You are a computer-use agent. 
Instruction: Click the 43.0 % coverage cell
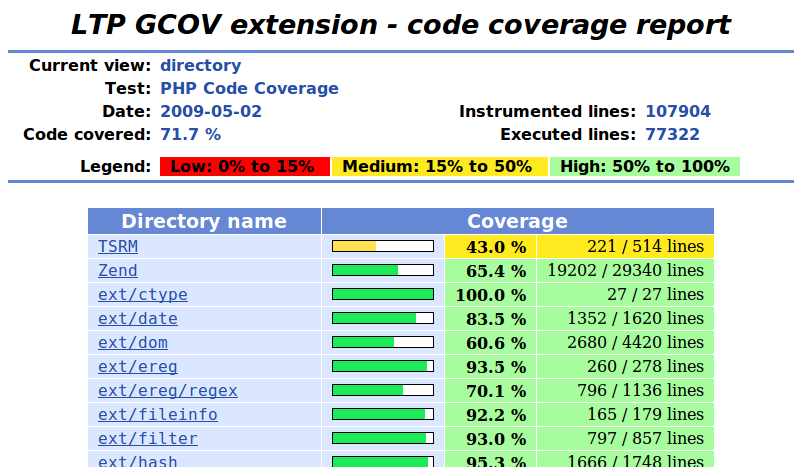point(490,246)
